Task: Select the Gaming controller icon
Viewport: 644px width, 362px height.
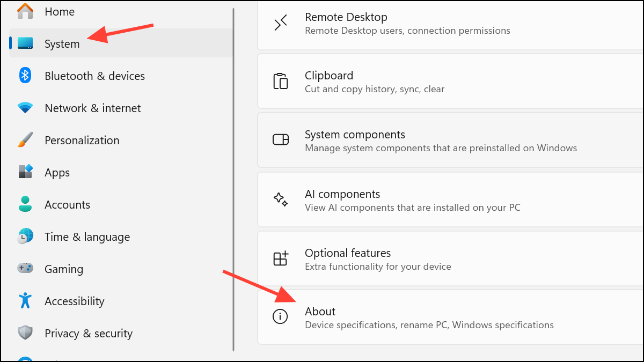Action: coord(25,269)
